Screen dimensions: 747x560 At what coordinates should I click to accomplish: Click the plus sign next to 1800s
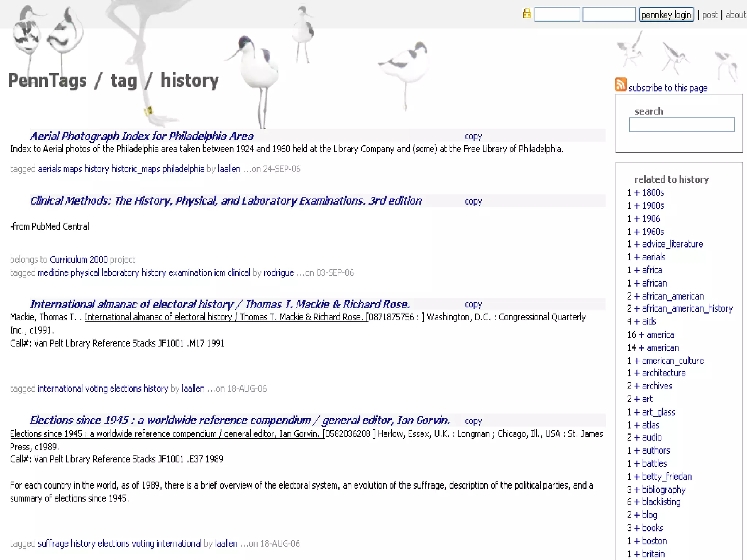tap(637, 192)
